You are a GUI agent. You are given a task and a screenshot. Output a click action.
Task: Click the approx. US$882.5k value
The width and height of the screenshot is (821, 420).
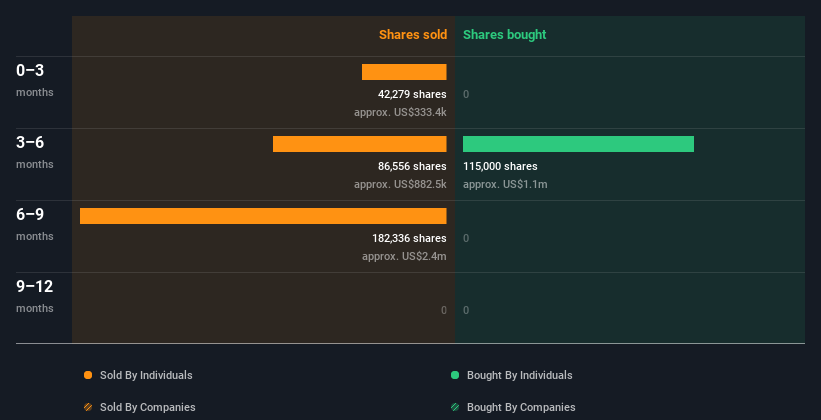click(x=400, y=184)
